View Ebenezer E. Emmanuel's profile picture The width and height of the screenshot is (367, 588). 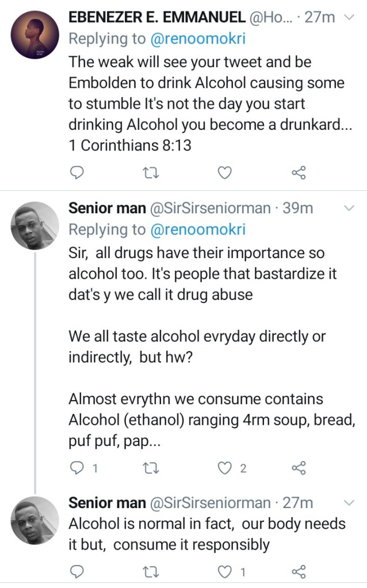click(35, 34)
